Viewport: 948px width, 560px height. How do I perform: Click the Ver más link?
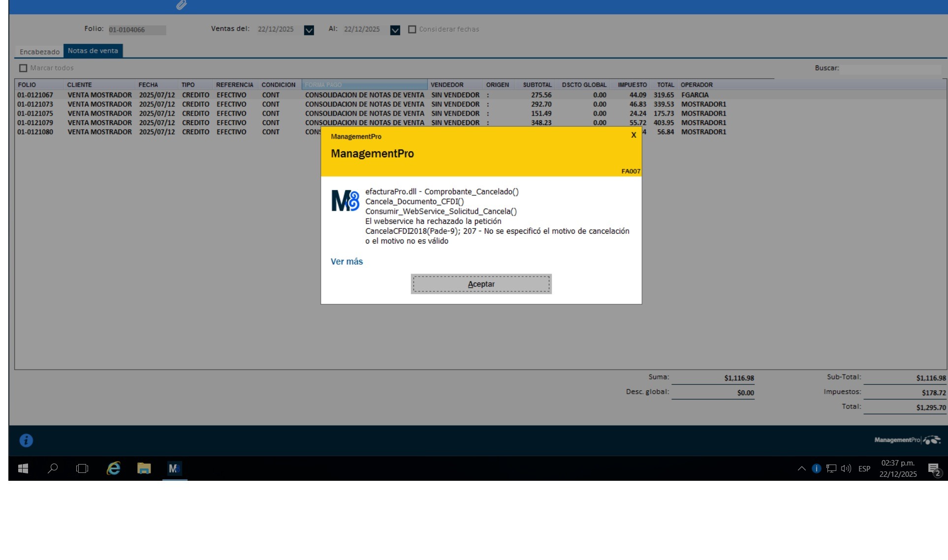(347, 262)
